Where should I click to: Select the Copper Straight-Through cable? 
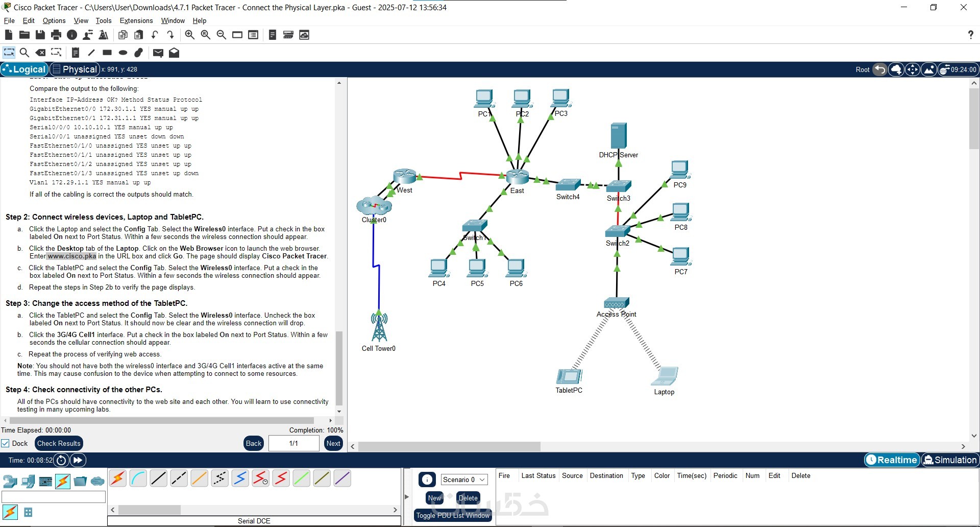click(159, 478)
